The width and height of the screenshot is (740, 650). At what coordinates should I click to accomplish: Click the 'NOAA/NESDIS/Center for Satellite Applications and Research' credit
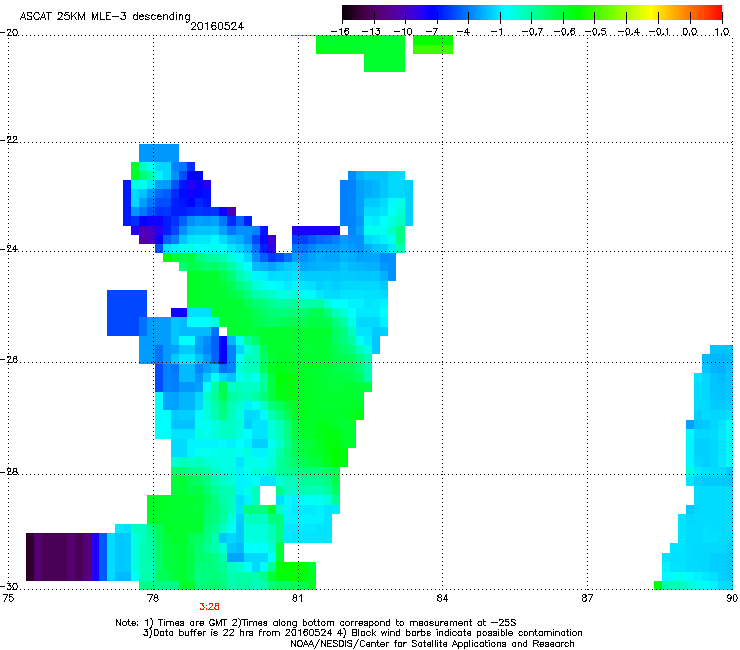pyautogui.click(x=432, y=644)
